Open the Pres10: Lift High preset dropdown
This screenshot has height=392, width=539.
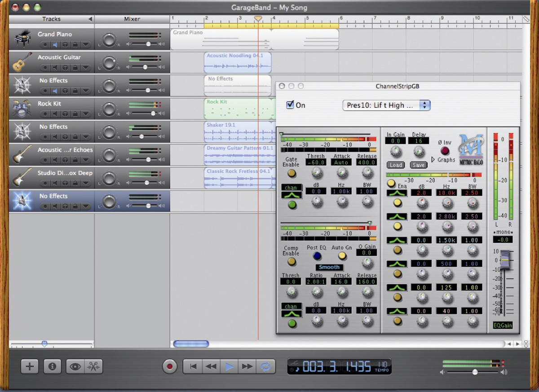pos(386,106)
